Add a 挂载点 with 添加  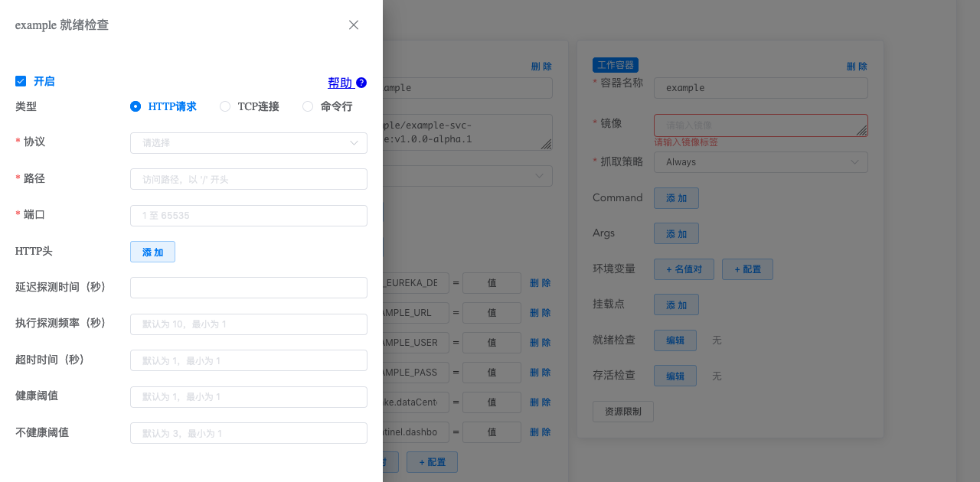click(x=676, y=305)
